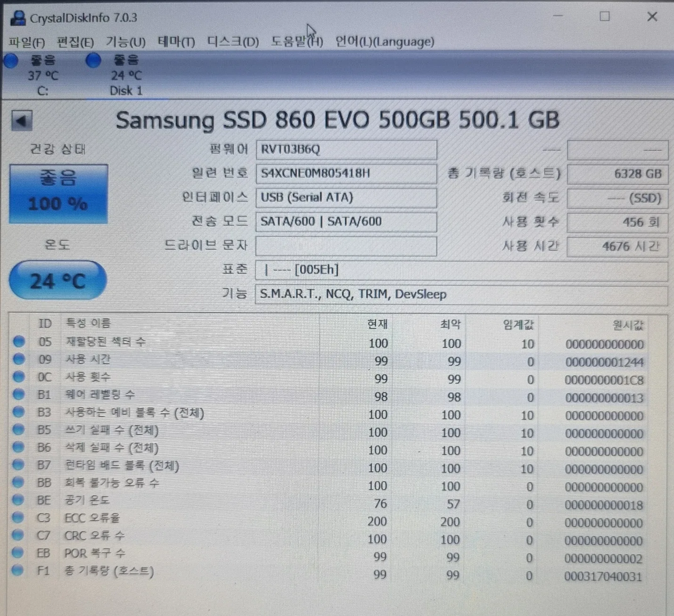The height and width of the screenshot is (616, 674).
Task: Click the status dot for attribute BB
Action: [18, 482]
